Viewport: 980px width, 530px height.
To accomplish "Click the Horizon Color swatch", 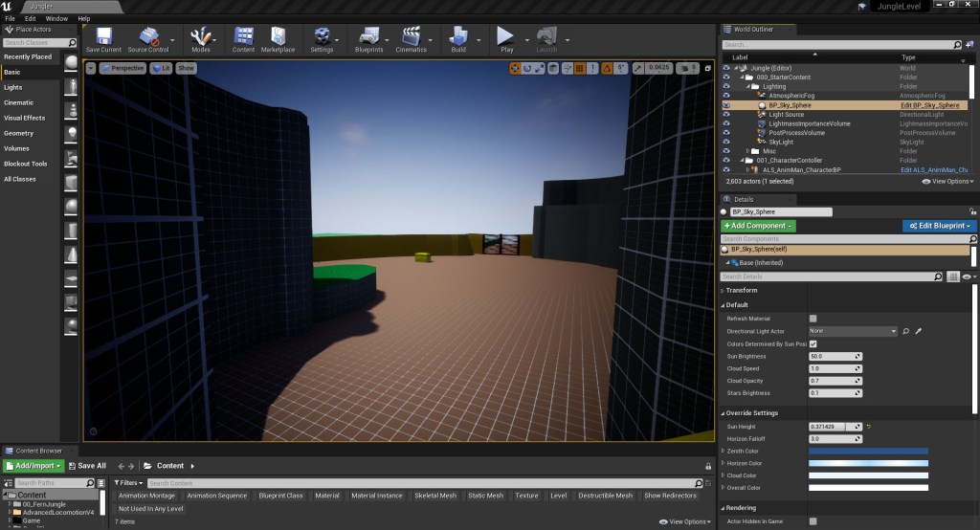I will click(x=868, y=463).
